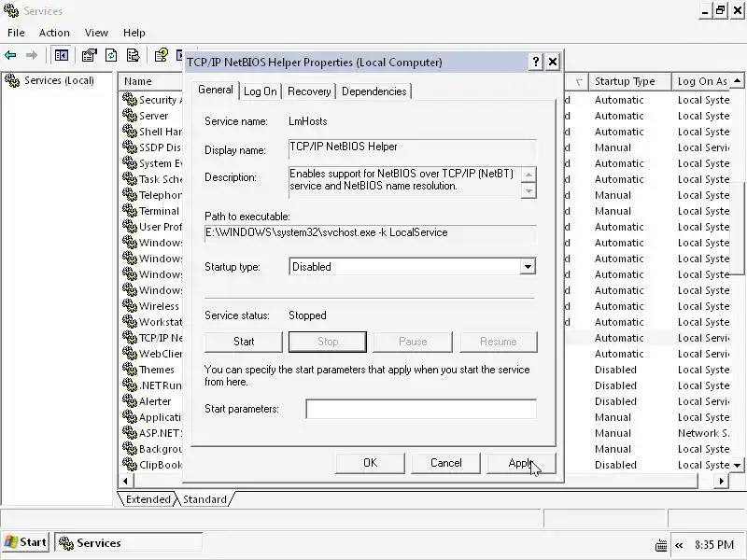The image size is (747, 560).
Task: Click the Help toolbar icon with question mark
Action: click(161, 55)
